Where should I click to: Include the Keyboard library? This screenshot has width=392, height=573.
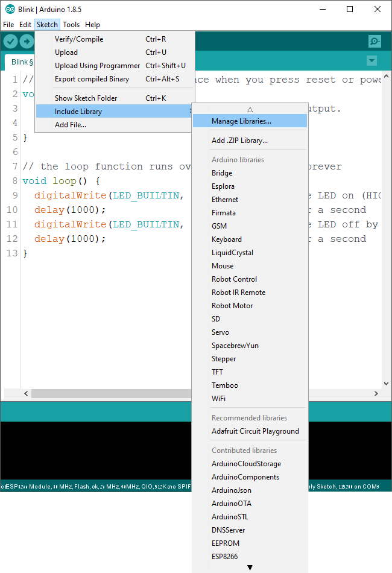pos(250,239)
